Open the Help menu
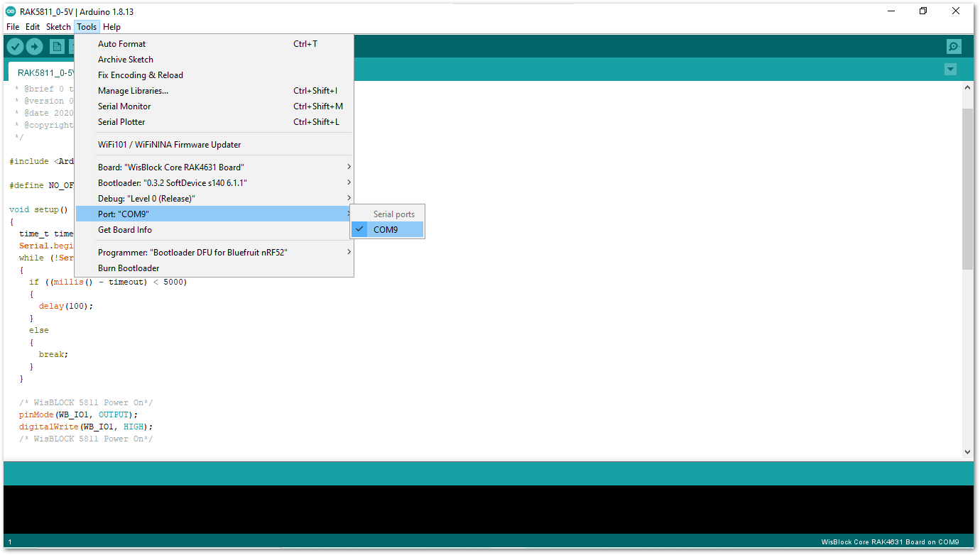 pyautogui.click(x=111, y=27)
